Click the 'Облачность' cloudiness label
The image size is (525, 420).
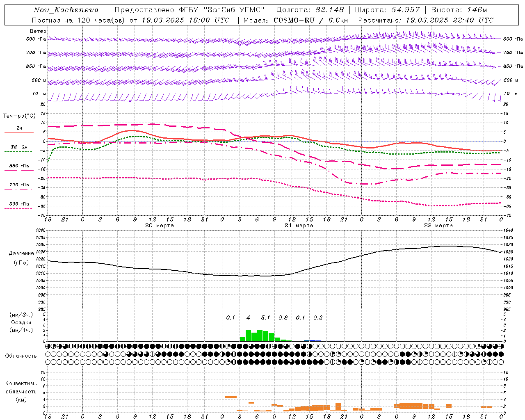pos(21,356)
